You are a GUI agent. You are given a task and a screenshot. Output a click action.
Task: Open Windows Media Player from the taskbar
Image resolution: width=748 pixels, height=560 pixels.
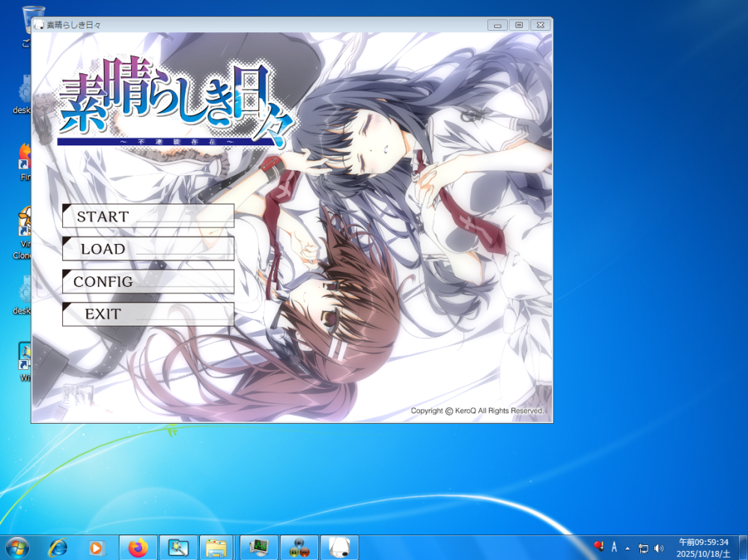point(97,548)
